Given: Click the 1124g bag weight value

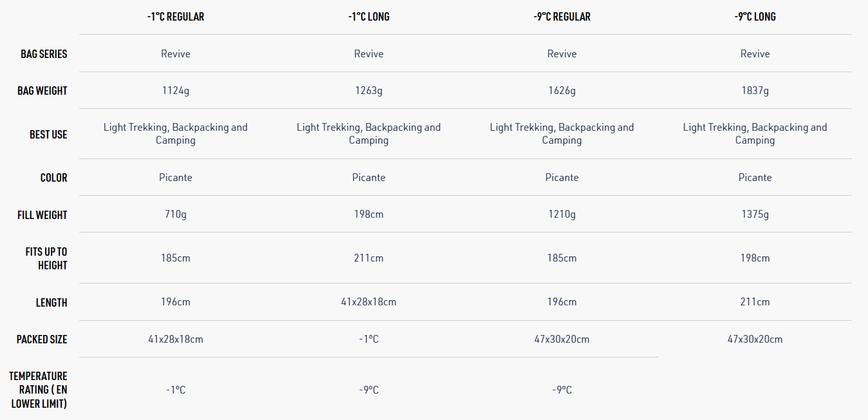Looking at the screenshot, I should pos(175,91).
